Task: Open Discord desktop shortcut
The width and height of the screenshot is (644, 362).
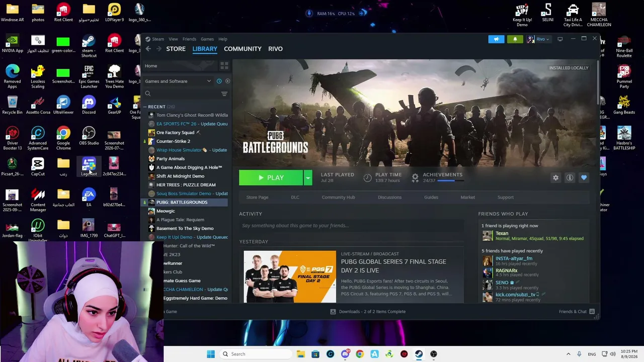Action: point(89,106)
